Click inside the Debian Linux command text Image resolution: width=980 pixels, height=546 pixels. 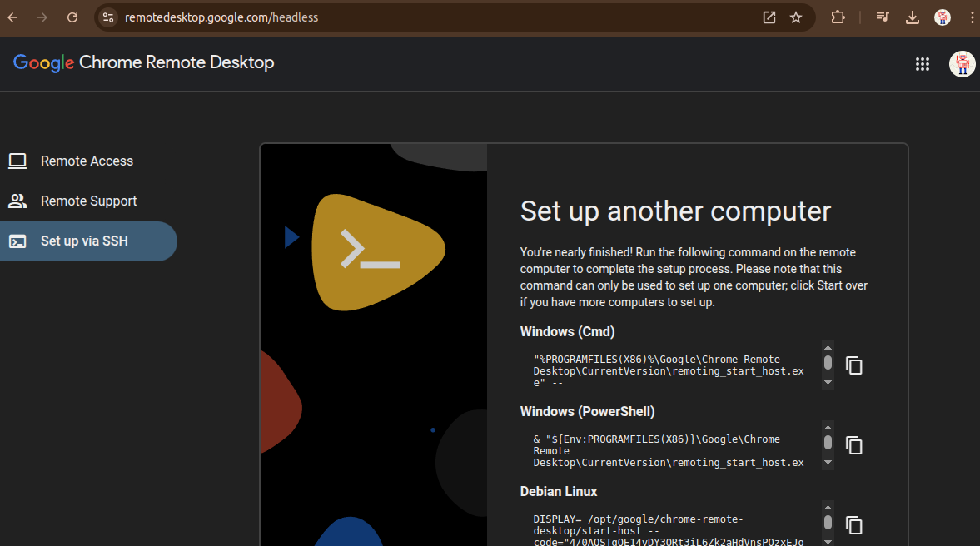point(669,531)
